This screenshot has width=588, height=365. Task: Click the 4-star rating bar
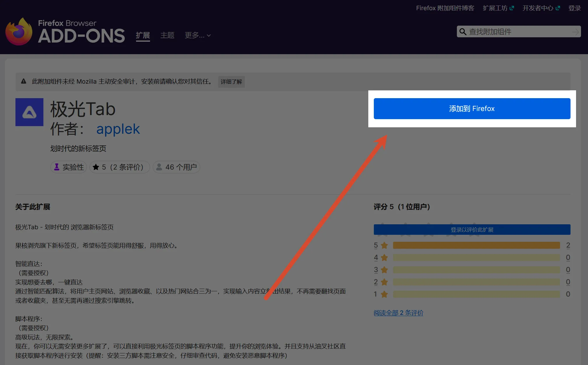(x=476, y=258)
